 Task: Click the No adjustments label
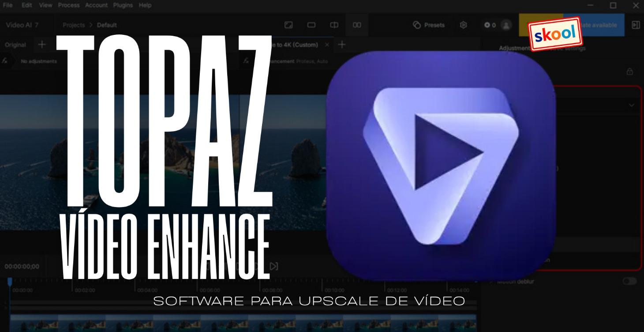(x=39, y=61)
